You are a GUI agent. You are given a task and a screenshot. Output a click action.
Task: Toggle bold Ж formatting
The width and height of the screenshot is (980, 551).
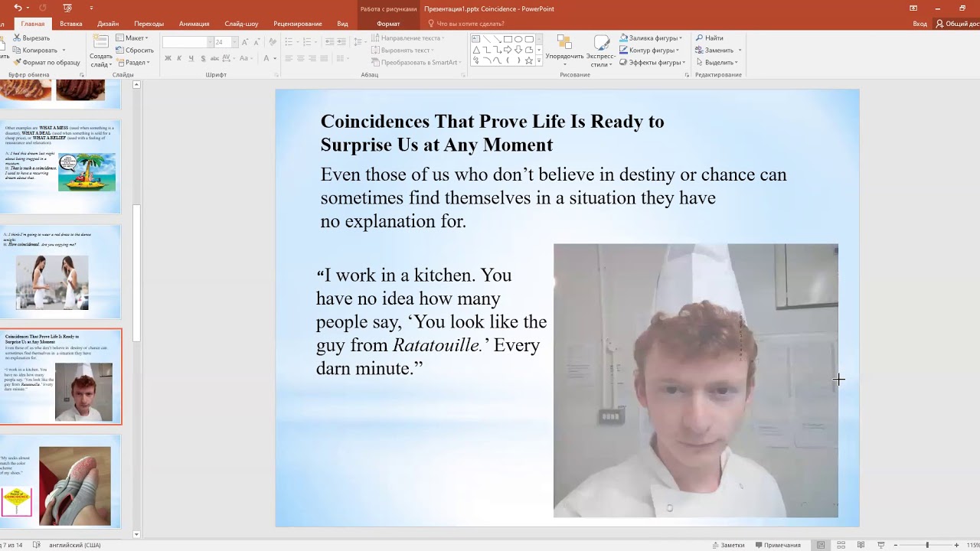point(168,58)
